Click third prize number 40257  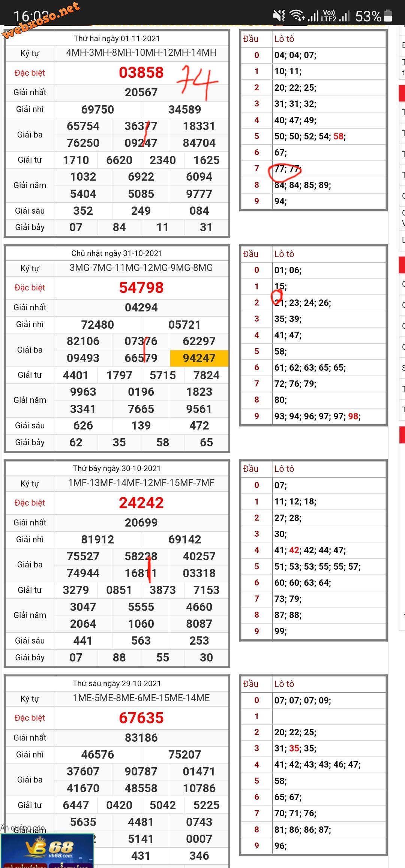(x=199, y=557)
